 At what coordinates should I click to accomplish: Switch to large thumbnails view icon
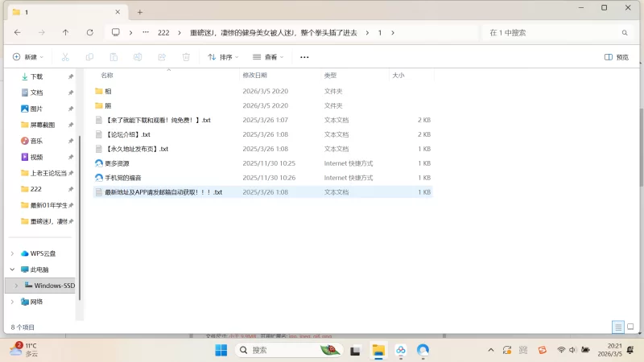click(630, 327)
